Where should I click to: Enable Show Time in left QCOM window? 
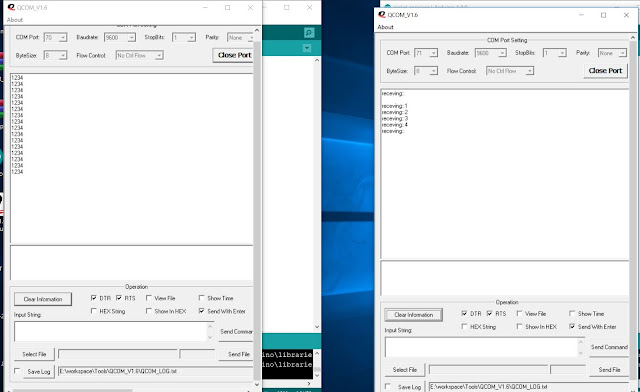pos(201,298)
